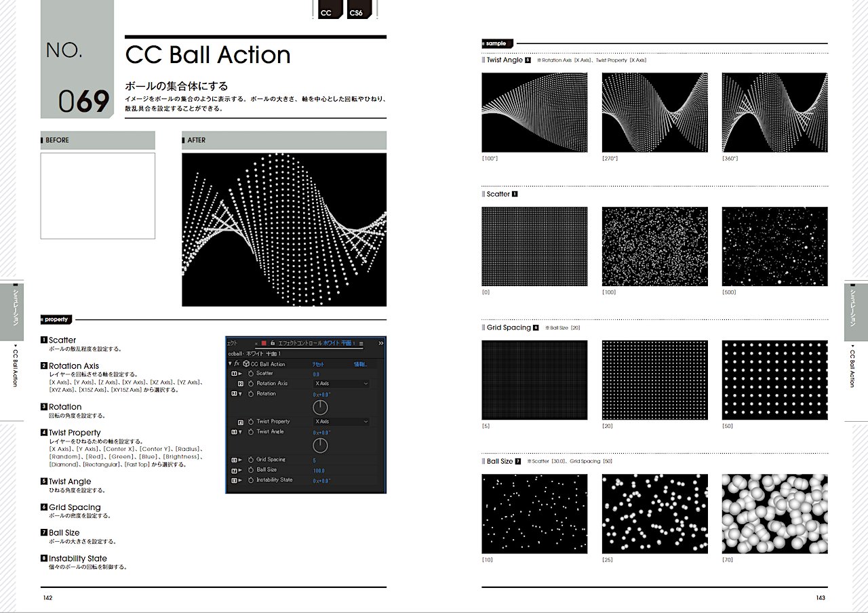
Task: Click the Ball Size value 100.0
Action: [319, 471]
